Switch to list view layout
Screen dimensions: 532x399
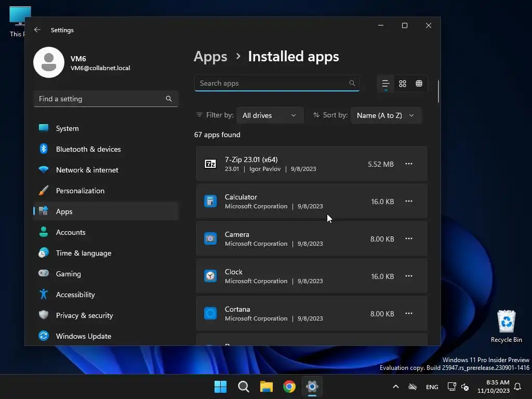click(x=386, y=84)
